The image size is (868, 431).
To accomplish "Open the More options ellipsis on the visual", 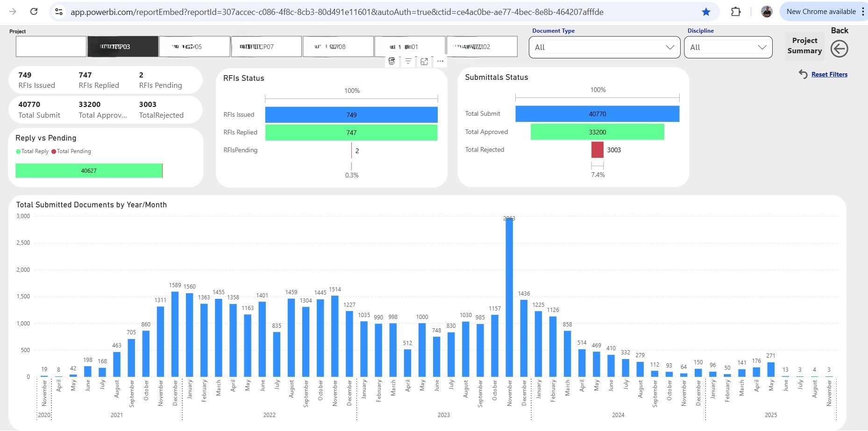I will tap(440, 61).
